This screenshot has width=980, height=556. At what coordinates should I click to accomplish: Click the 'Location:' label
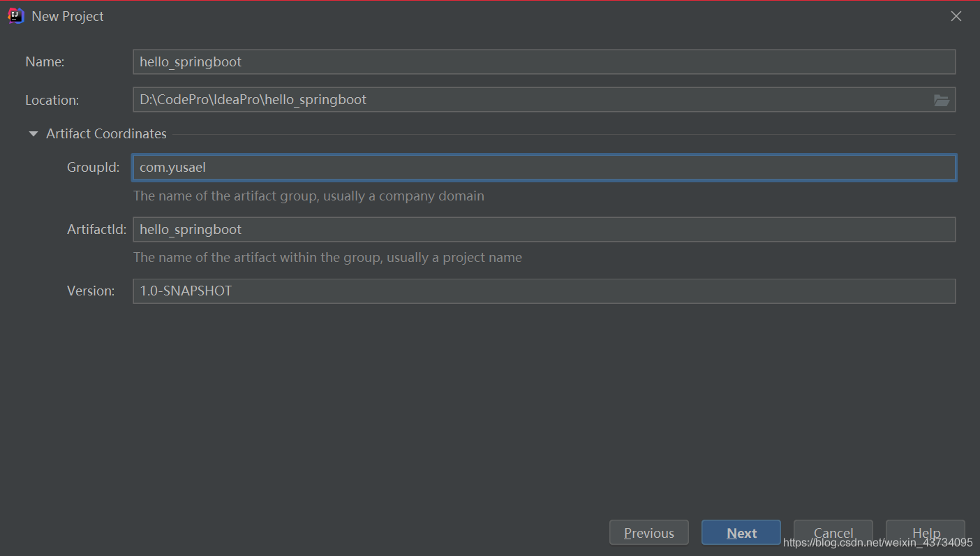tap(52, 100)
